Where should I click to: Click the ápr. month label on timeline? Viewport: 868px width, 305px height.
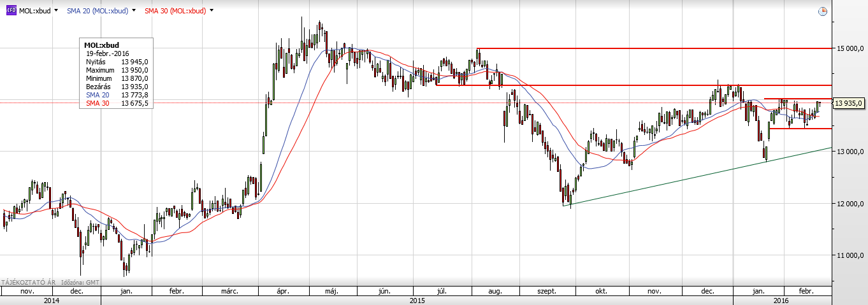tap(284, 291)
